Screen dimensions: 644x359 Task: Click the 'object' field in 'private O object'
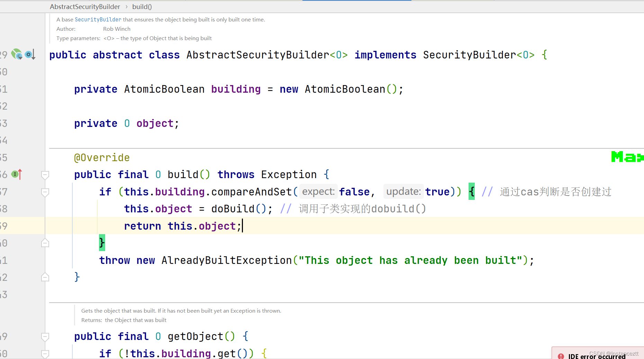click(155, 123)
